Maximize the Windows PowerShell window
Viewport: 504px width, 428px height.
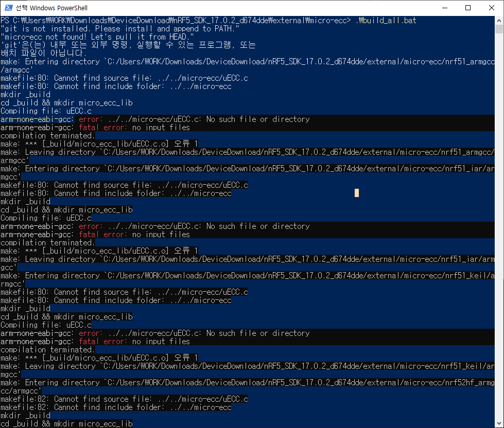(468, 8)
